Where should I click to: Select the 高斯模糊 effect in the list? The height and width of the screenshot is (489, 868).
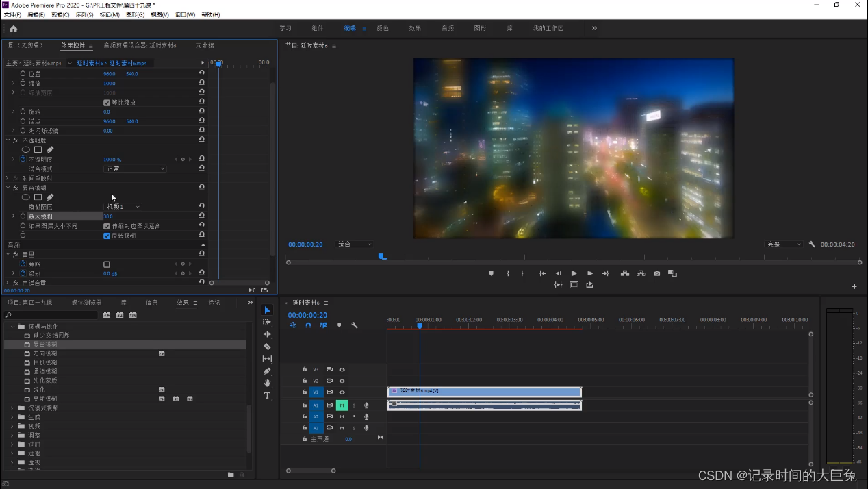pyautogui.click(x=45, y=399)
